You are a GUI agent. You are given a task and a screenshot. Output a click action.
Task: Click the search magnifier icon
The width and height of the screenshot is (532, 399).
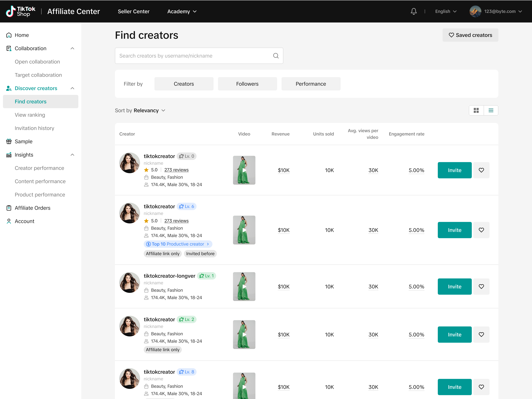point(276,56)
